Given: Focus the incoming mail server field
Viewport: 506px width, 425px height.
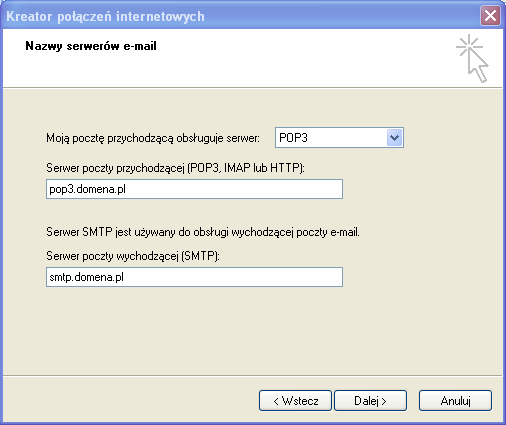Looking at the screenshot, I should point(194,189).
